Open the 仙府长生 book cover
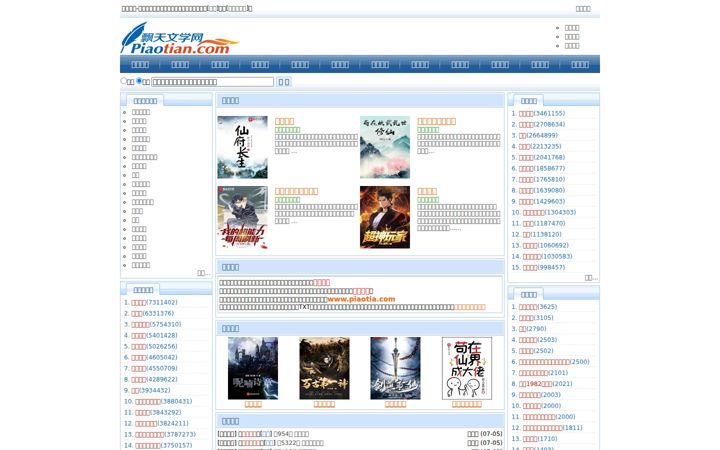The height and width of the screenshot is (450, 720). (242, 147)
